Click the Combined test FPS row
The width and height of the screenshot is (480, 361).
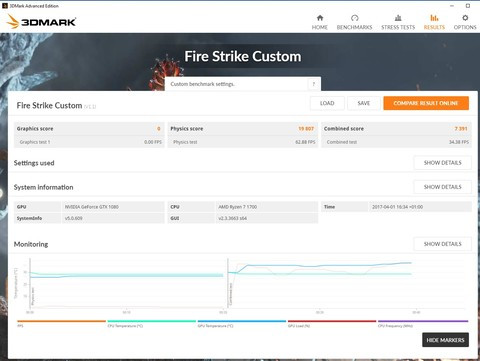click(396, 142)
